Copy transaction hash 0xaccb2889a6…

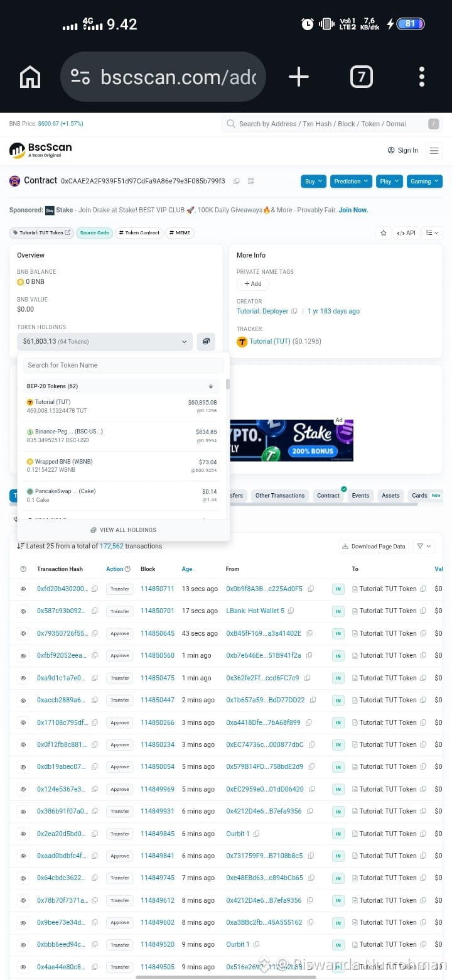click(x=95, y=700)
